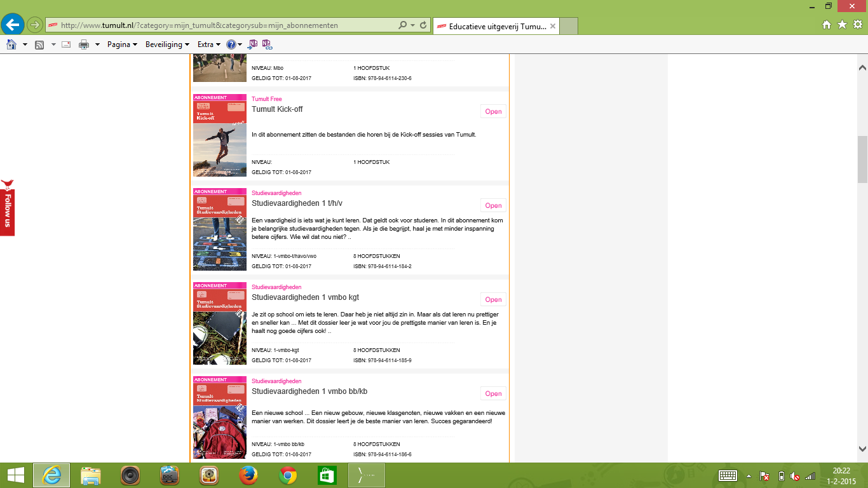Click the address bar URL field
Image resolution: width=868 pixels, height=488 pixels.
point(220,25)
